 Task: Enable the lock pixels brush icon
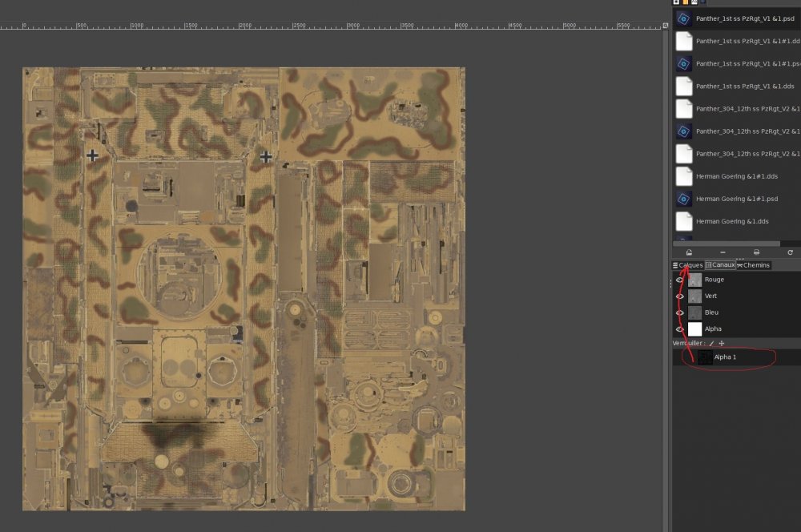coord(710,343)
